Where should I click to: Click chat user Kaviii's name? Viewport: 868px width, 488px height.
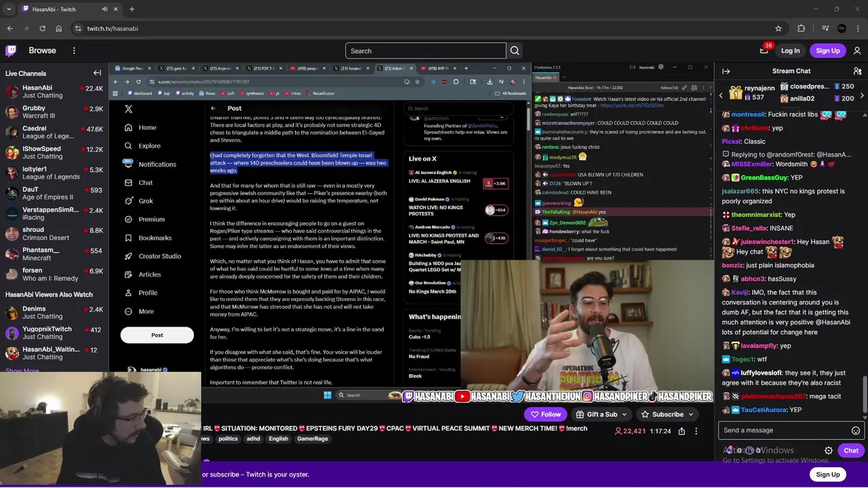pos(739,292)
